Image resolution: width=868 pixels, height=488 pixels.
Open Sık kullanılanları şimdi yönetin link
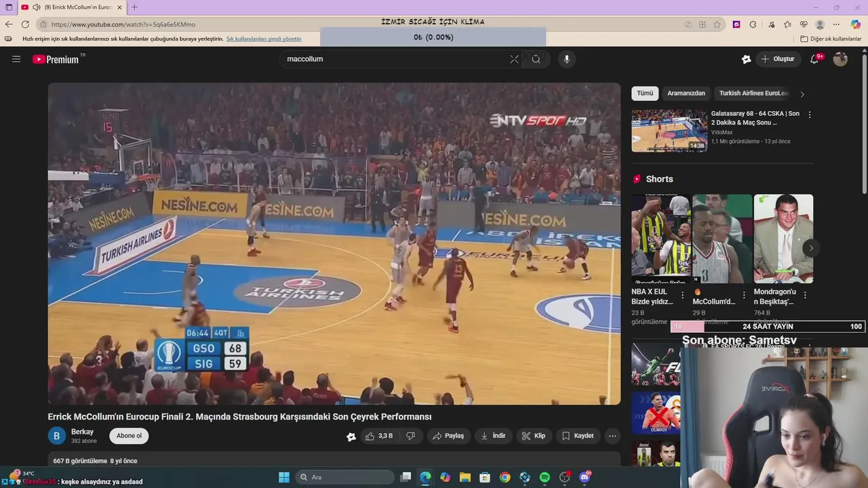tap(264, 39)
